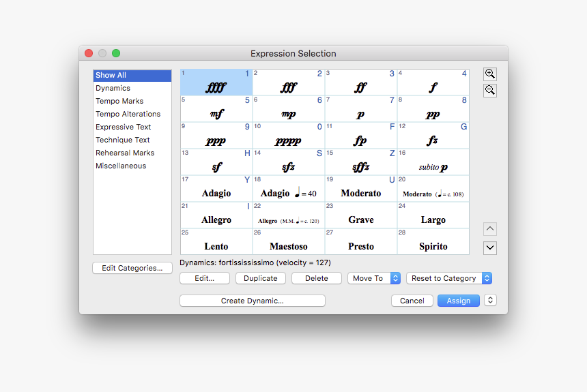Choose the Grave tempo mark
Viewport: 587px width, 392px height.
click(361, 215)
